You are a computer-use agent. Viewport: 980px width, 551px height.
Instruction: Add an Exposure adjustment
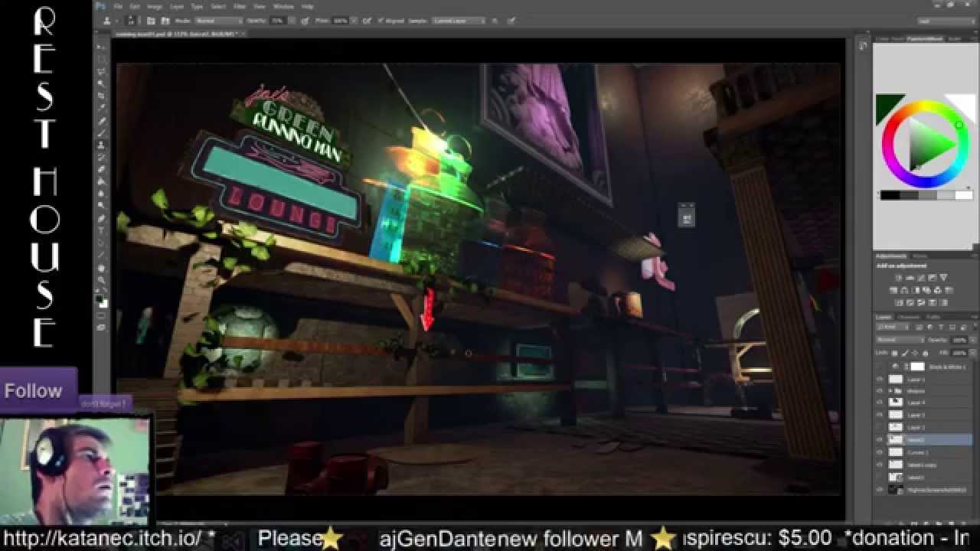[x=933, y=277]
